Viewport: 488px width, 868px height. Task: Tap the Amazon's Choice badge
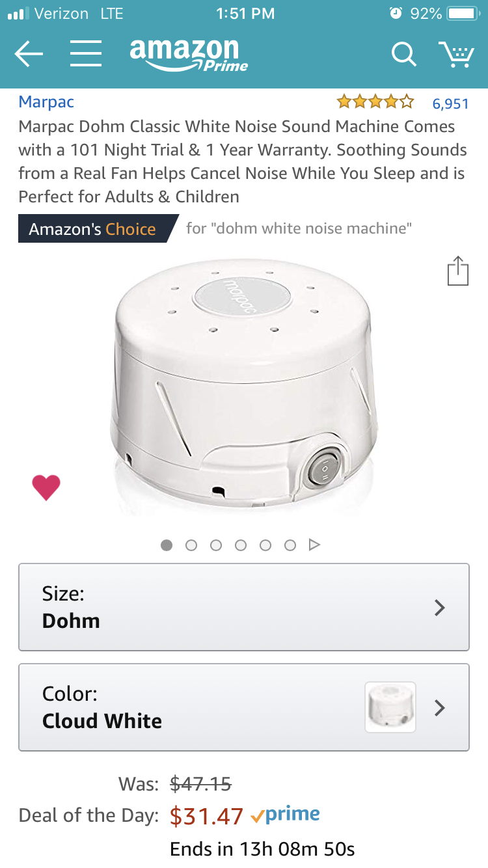coord(98,229)
